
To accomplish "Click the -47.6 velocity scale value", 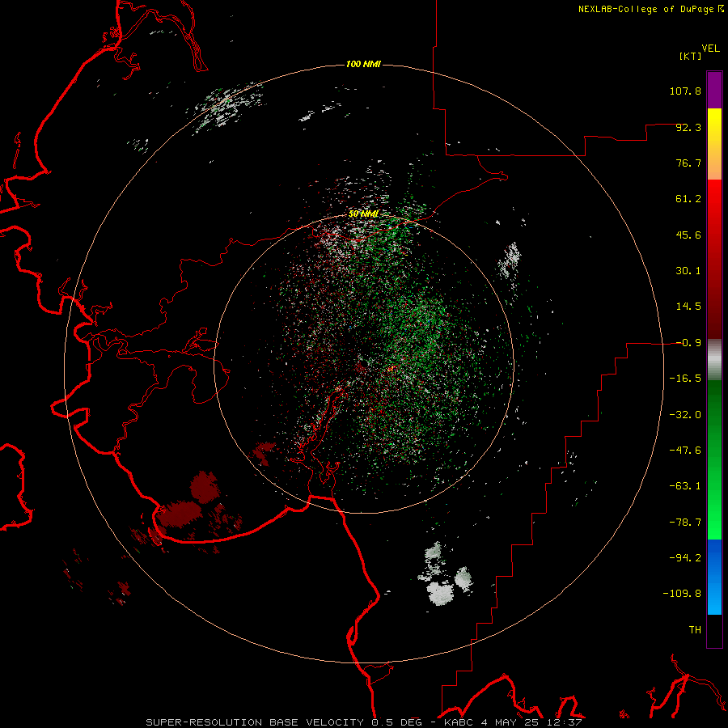I will (685, 451).
